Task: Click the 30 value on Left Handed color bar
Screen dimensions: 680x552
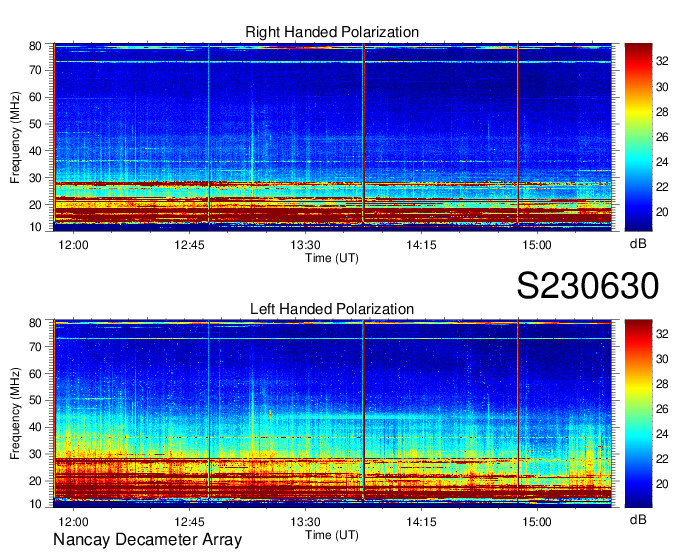Action: tap(662, 359)
